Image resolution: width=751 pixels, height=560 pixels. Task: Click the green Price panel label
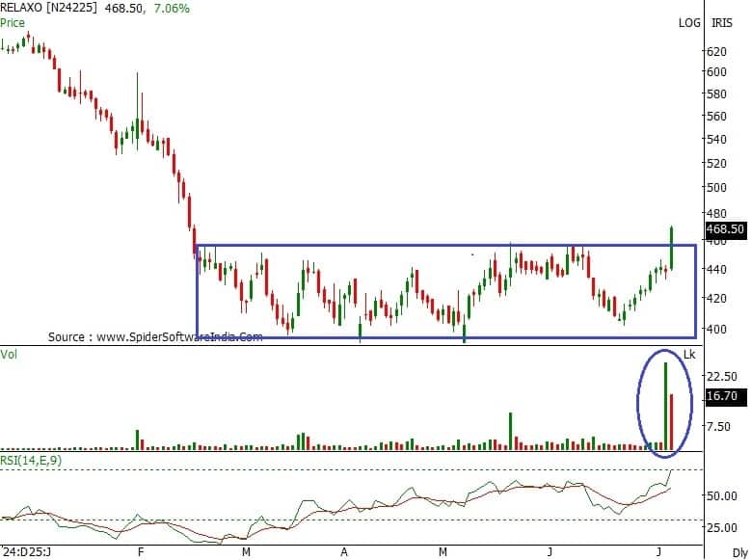13,21
